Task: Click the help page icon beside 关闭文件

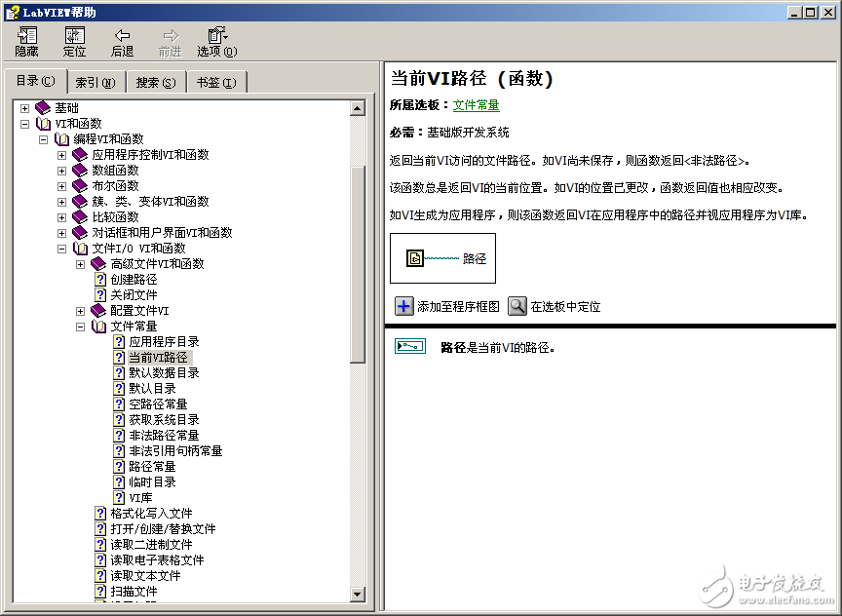Action: tap(100, 295)
